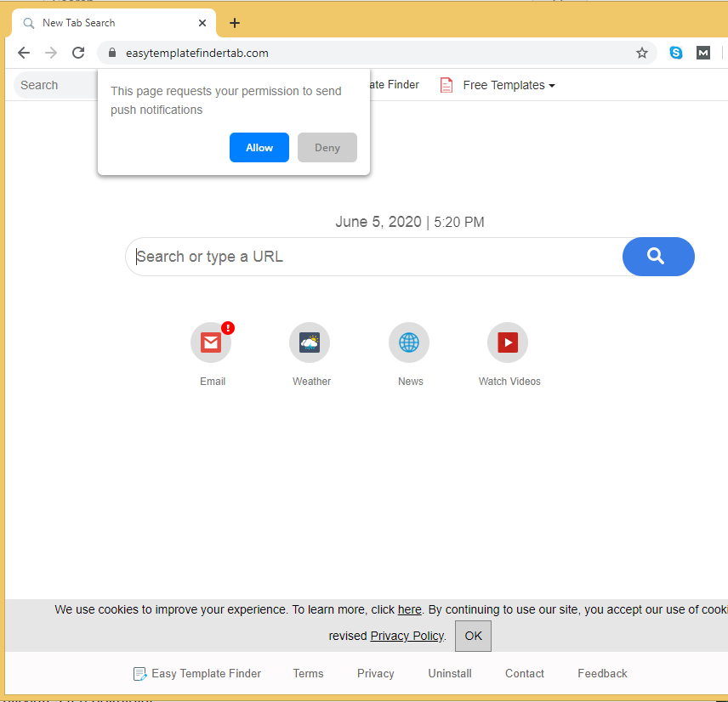The image size is (728, 702).
Task: Open the Terms footer link
Action: point(308,674)
